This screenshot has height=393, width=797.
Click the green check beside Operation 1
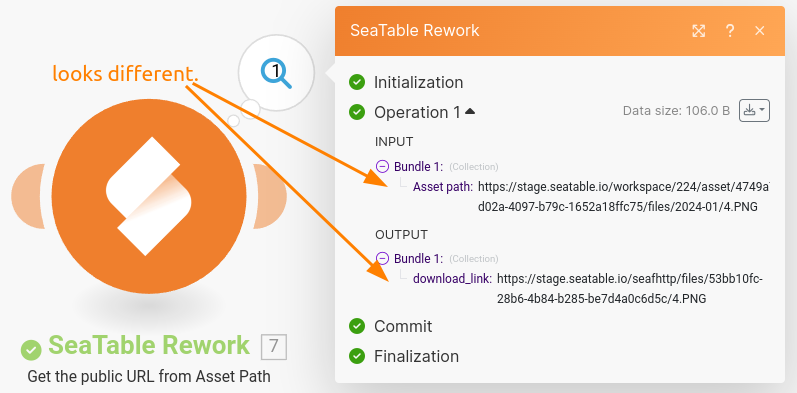click(x=357, y=112)
